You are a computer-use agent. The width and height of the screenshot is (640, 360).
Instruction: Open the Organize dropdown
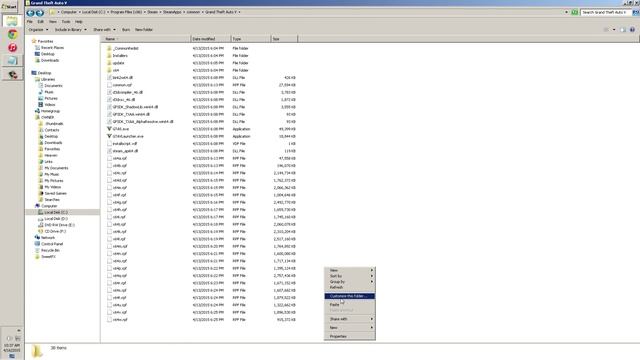pyautogui.click(x=38, y=30)
